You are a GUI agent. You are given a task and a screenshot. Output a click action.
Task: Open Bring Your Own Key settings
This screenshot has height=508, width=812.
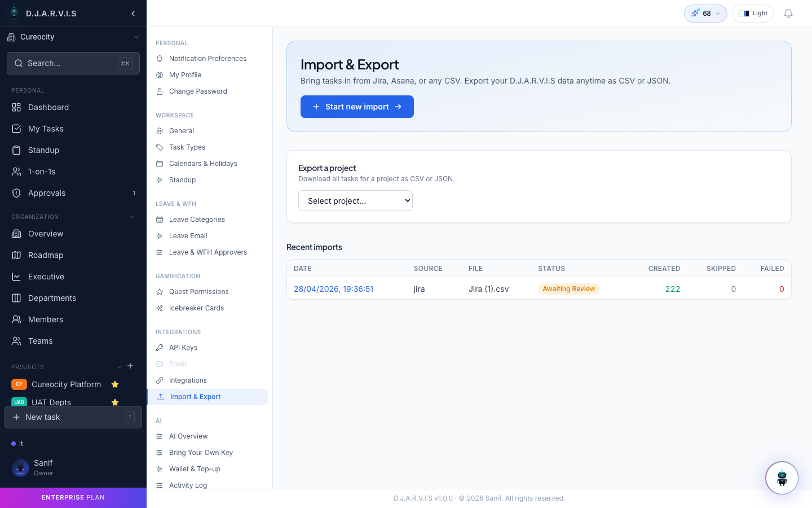(208, 453)
